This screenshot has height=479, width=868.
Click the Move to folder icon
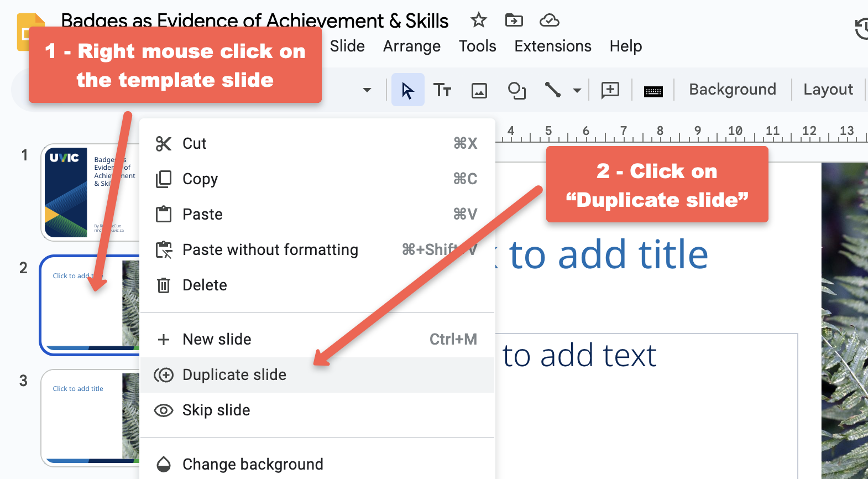click(x=514, y=20)
